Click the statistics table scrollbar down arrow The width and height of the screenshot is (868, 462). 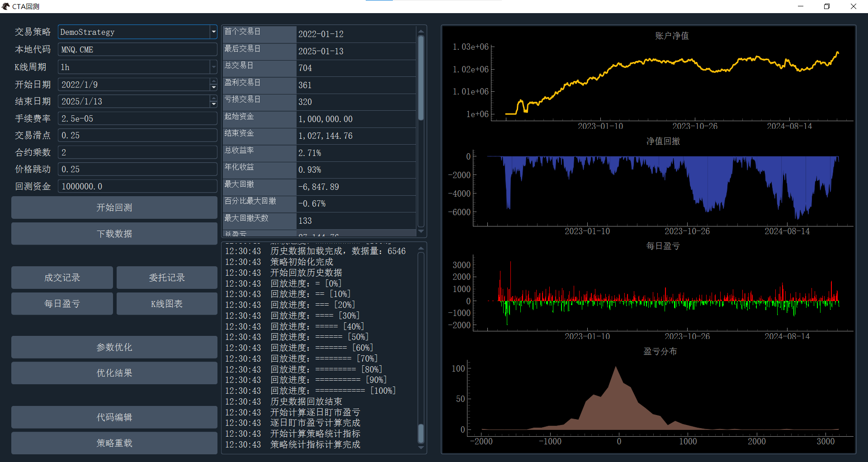(x=421, y=231)
